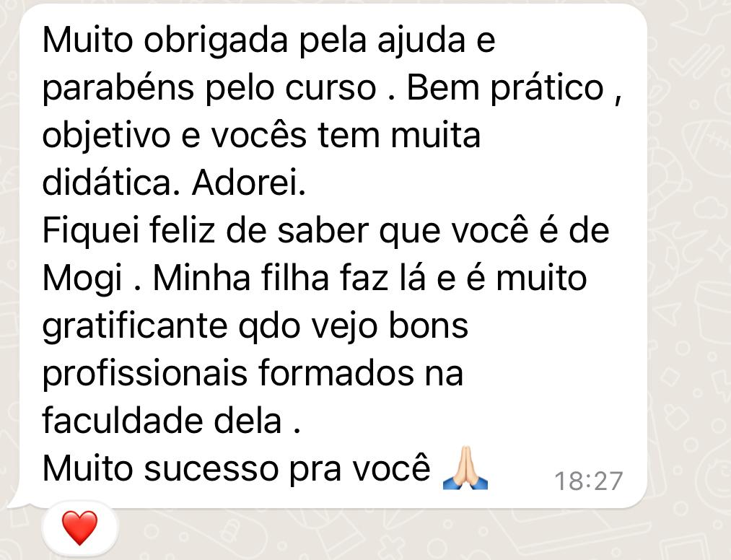Click the phrase "Bem prático"
This screenshot has height=560, width=731.
[505, 88]
